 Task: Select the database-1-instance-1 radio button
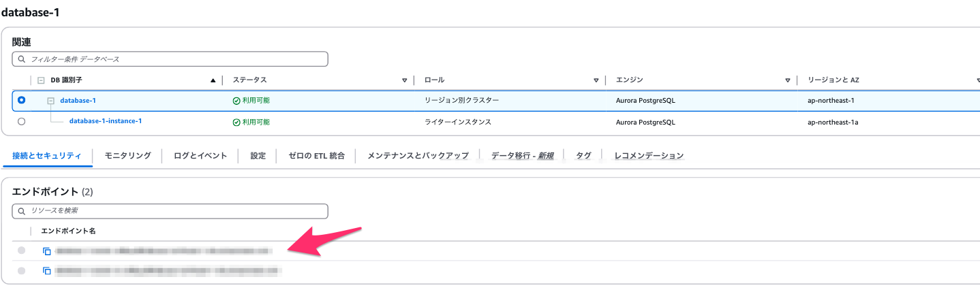21,122
